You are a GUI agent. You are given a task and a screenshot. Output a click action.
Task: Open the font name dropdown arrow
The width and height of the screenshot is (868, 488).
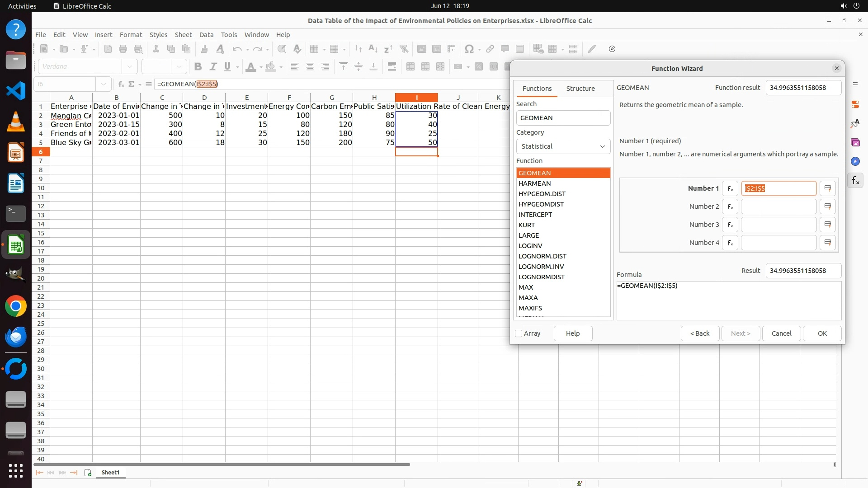coord(130,66)
